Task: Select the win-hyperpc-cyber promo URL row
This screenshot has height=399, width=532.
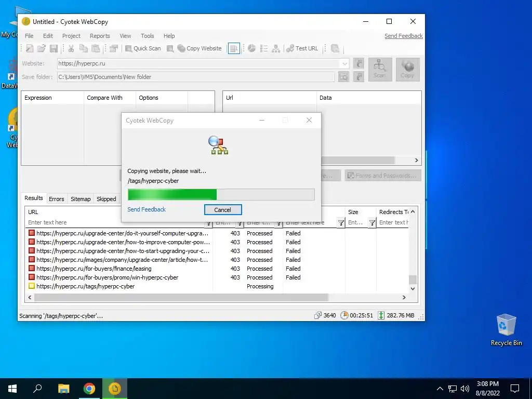Action: [217, 277]
